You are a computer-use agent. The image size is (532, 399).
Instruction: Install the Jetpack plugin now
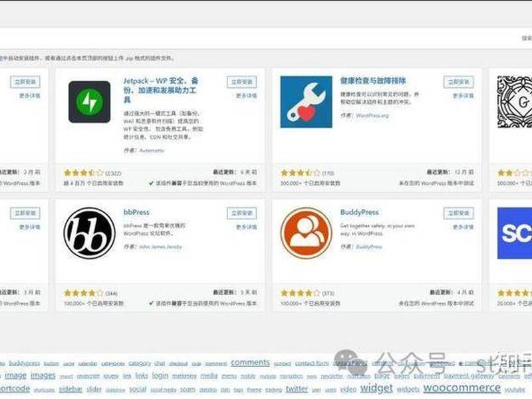point(242,82)
